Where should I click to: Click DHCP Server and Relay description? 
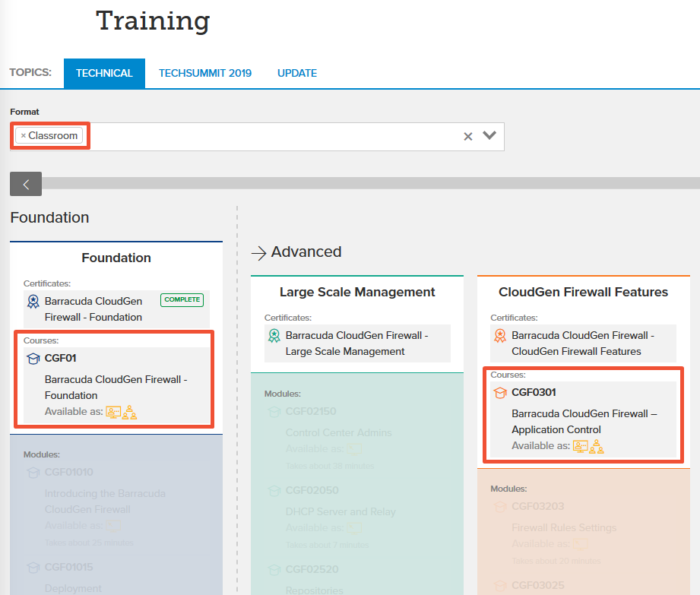tap(340, 512)
